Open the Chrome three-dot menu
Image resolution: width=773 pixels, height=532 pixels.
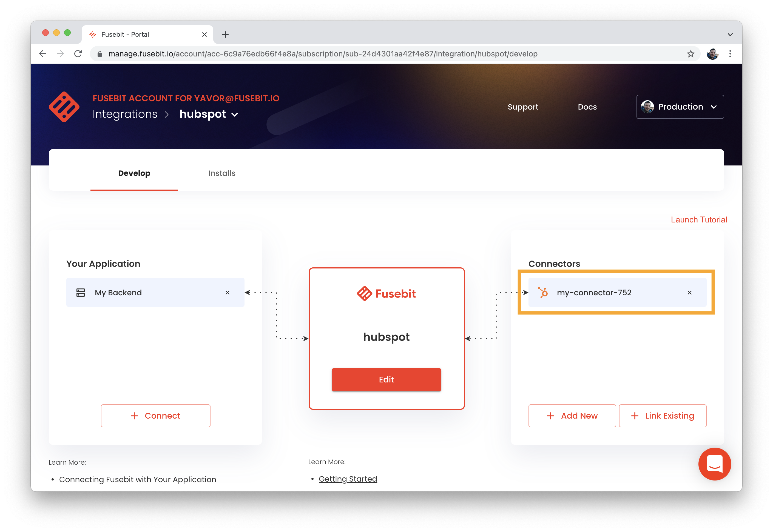(730, 54)
